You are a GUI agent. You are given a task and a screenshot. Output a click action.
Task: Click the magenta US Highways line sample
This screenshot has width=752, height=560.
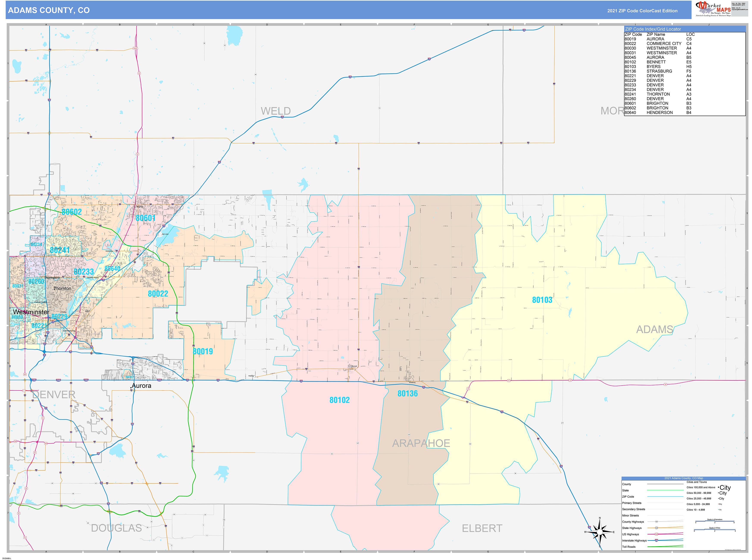coord(665,534)
